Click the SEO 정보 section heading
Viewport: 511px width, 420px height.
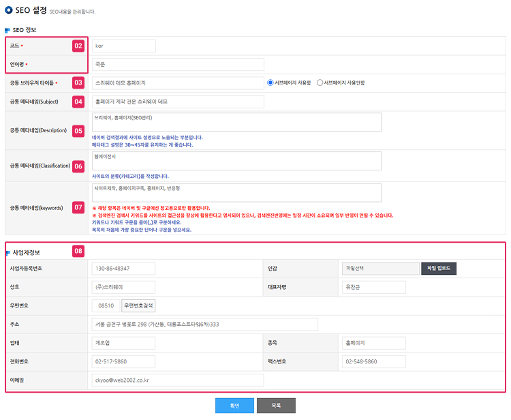tap(25, 30)
